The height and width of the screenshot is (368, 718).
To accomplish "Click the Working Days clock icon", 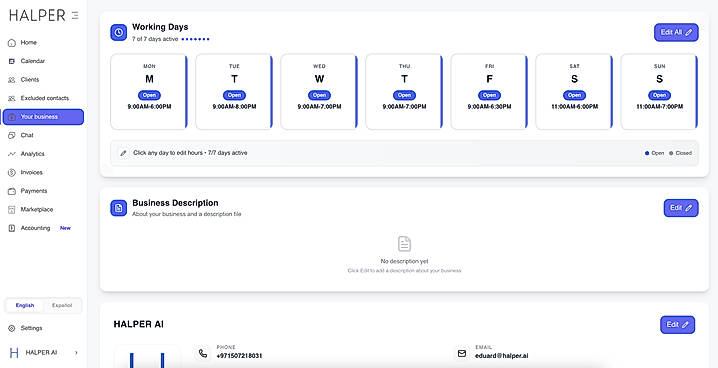I will coord(119,32).
